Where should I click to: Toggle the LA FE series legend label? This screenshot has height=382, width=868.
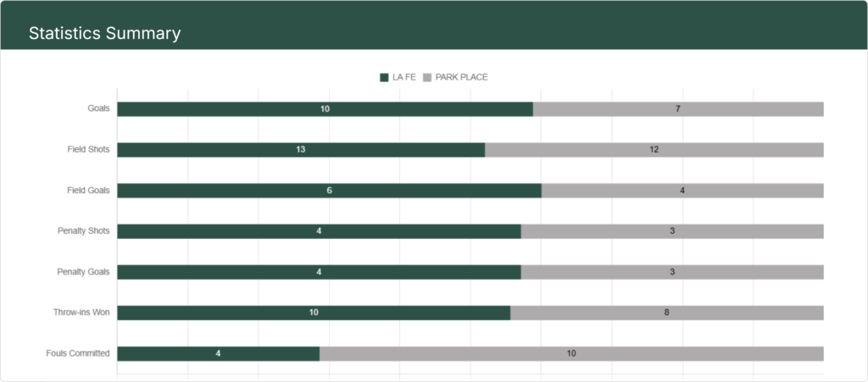404,77
